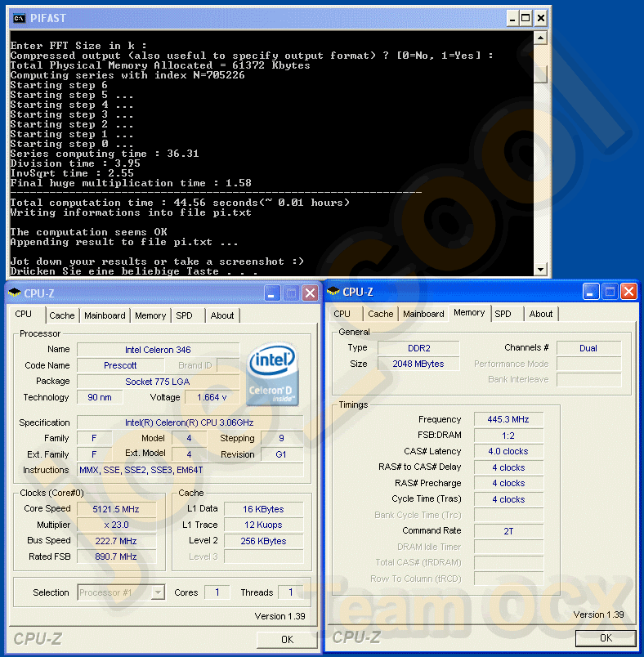This screenshot has height=657, width=644.
Task: Open SPD tab in right CPU-Z window
Action: [x=503, y=314]
